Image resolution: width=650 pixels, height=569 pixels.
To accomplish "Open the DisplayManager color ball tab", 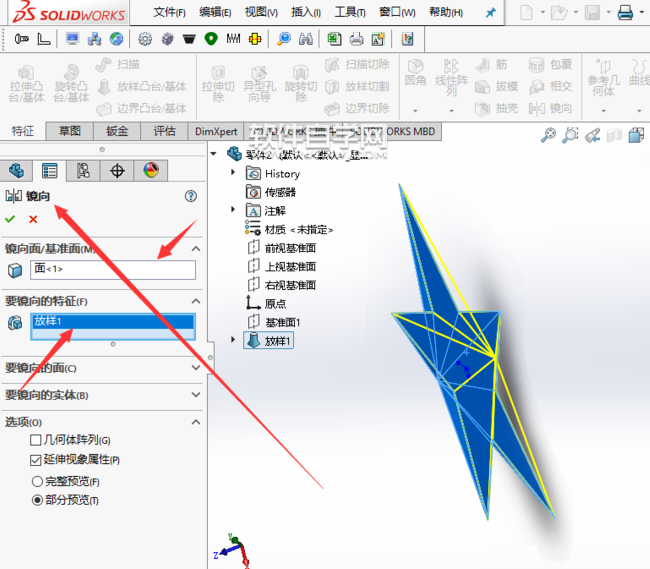I will coord(151,171).
